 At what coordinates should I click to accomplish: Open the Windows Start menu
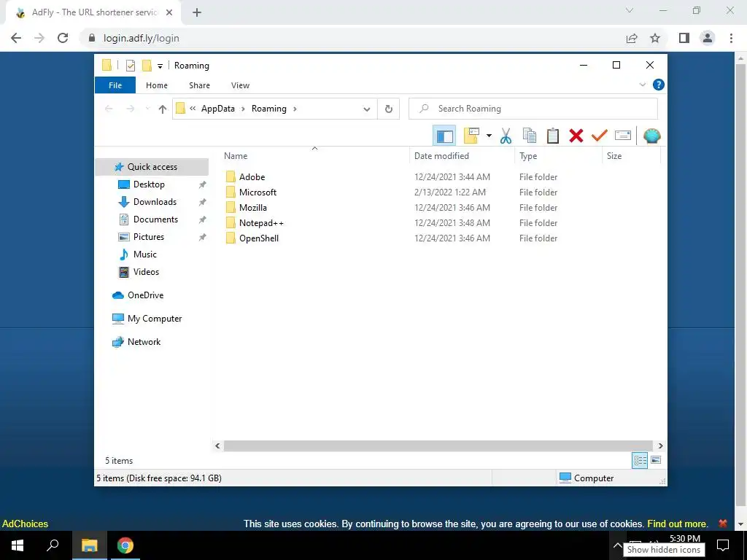[18, 545]
